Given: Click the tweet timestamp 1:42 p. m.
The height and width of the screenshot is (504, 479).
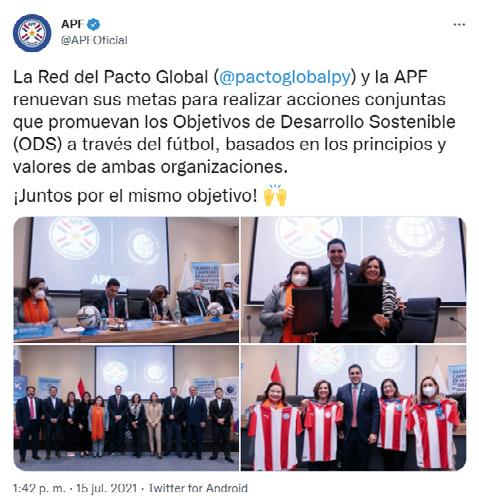Looking at the screenshot, I should 39,488.
